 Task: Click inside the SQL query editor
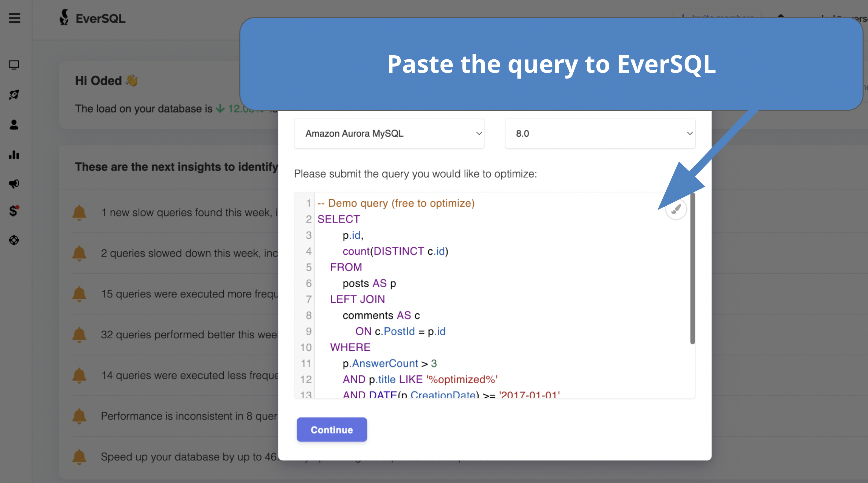click(x=494, y=296)
